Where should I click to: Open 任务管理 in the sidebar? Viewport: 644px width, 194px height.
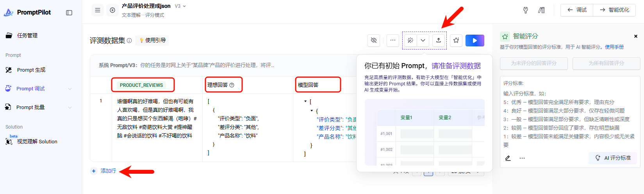pos(27,35)
